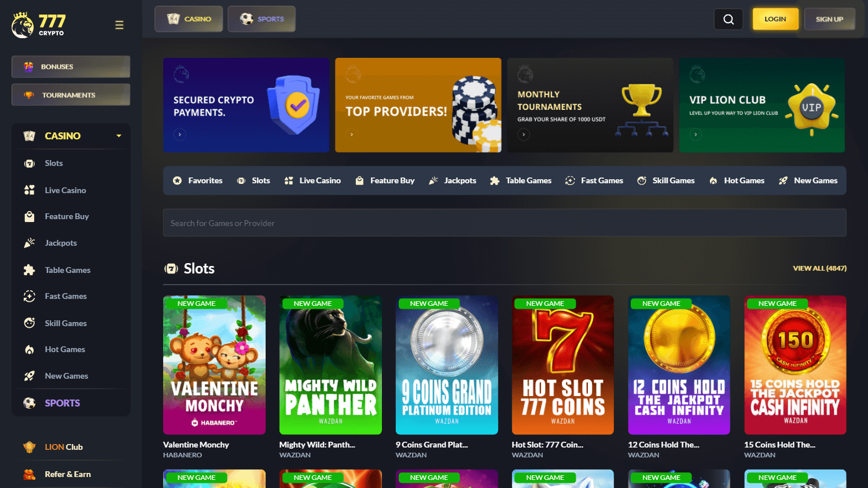This screenshot has width=868, height=488.
Task: Click Slots section heading icon
Action: pos(171,268)
